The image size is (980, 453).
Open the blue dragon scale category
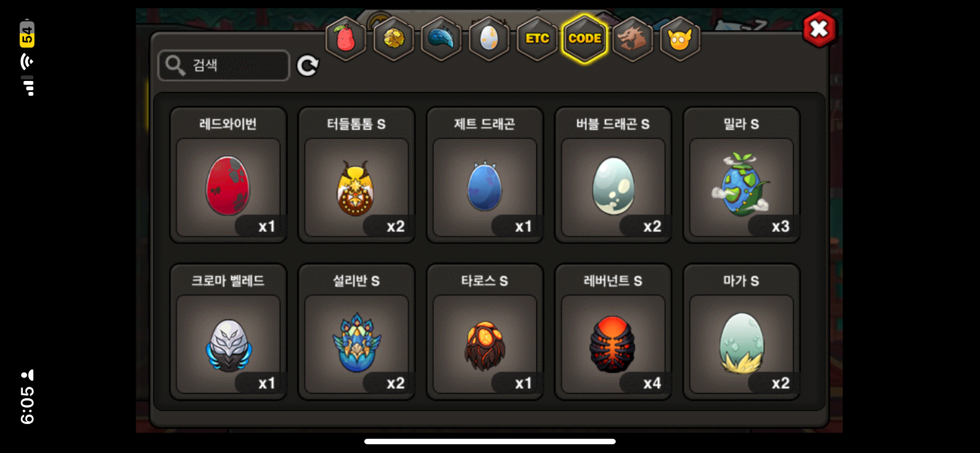(441, 39)
